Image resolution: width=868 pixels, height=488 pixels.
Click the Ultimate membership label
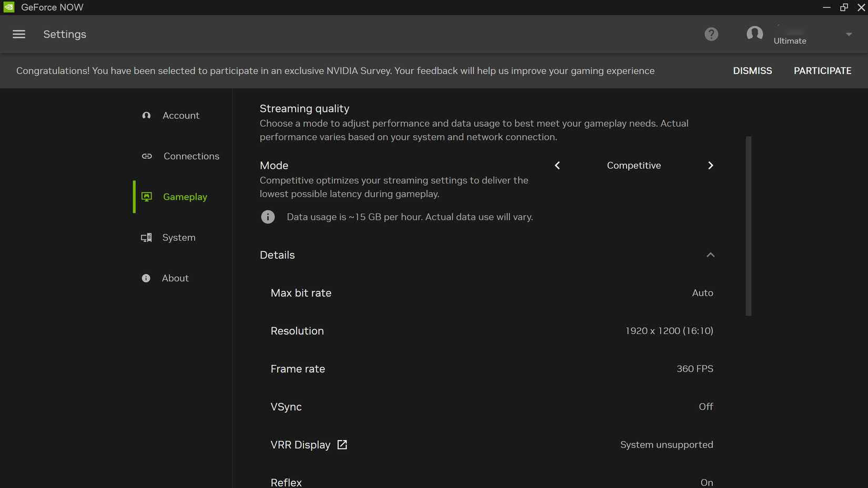(x=790, y=41)
